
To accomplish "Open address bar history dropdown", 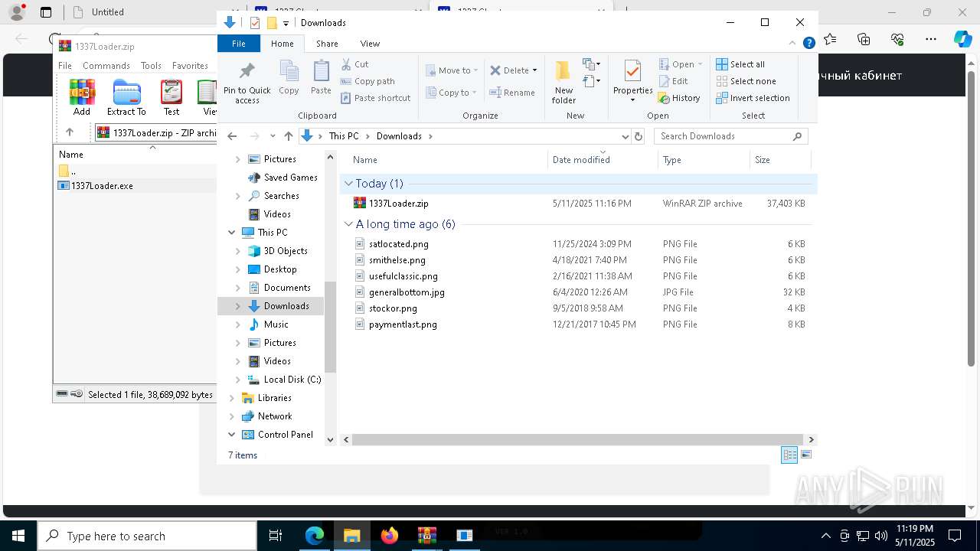I will coord(625,136).
